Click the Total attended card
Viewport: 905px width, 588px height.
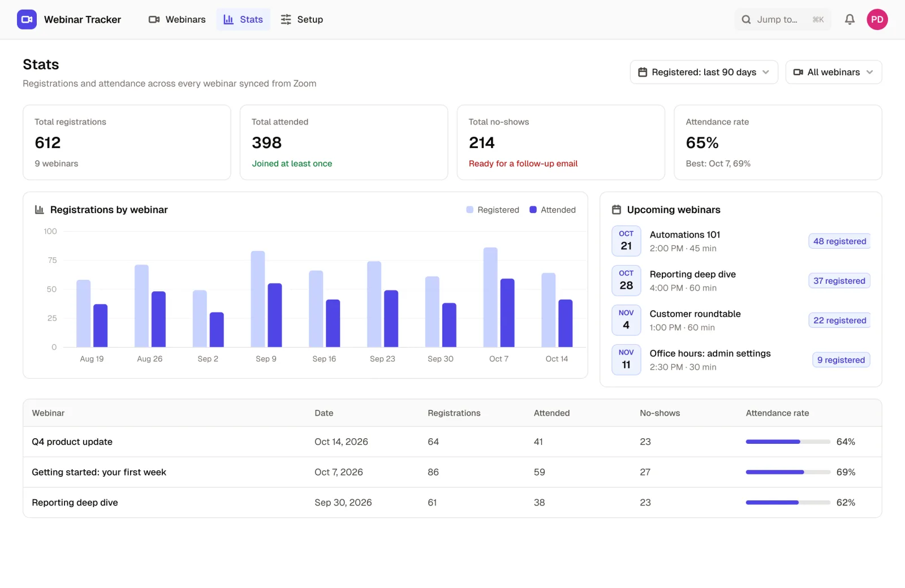pyautogui.click(x=344, y=142)
